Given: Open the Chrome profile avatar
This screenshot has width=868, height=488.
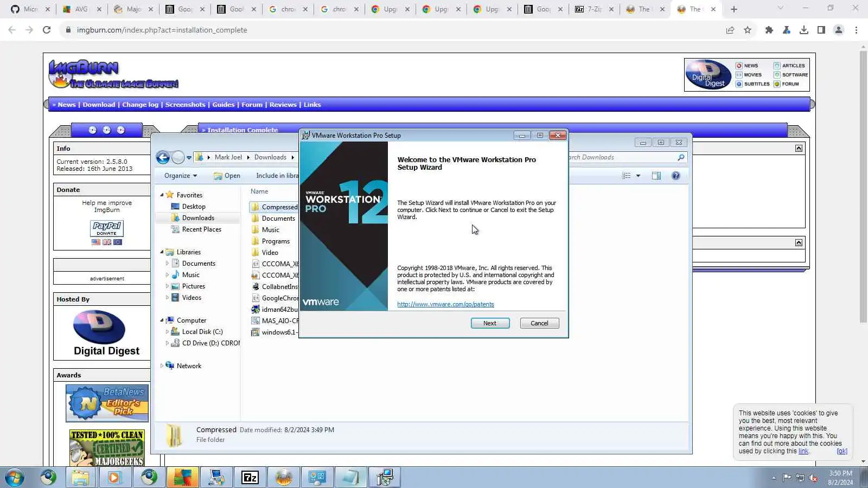Looking at the screenshot, I should pos(839,30).
